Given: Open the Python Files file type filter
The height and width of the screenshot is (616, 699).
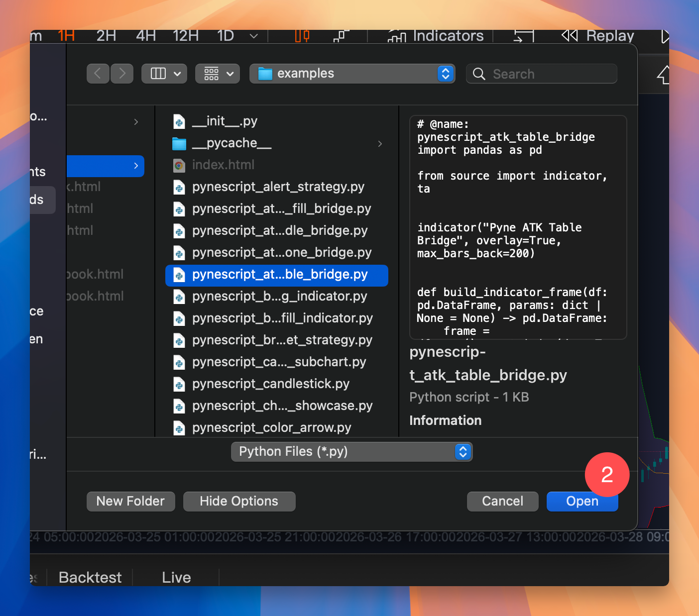Looking at the screenshot, I should (351, 452).
